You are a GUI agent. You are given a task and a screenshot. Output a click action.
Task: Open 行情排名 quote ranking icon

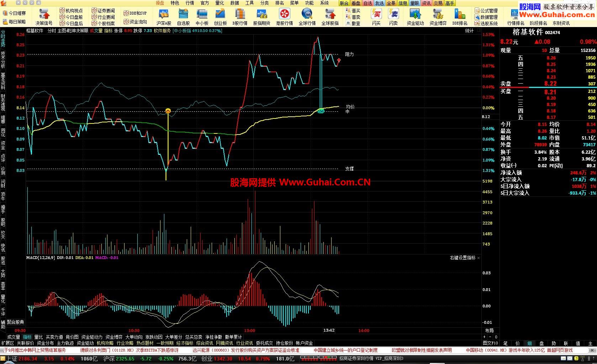[x=516, y=16]
